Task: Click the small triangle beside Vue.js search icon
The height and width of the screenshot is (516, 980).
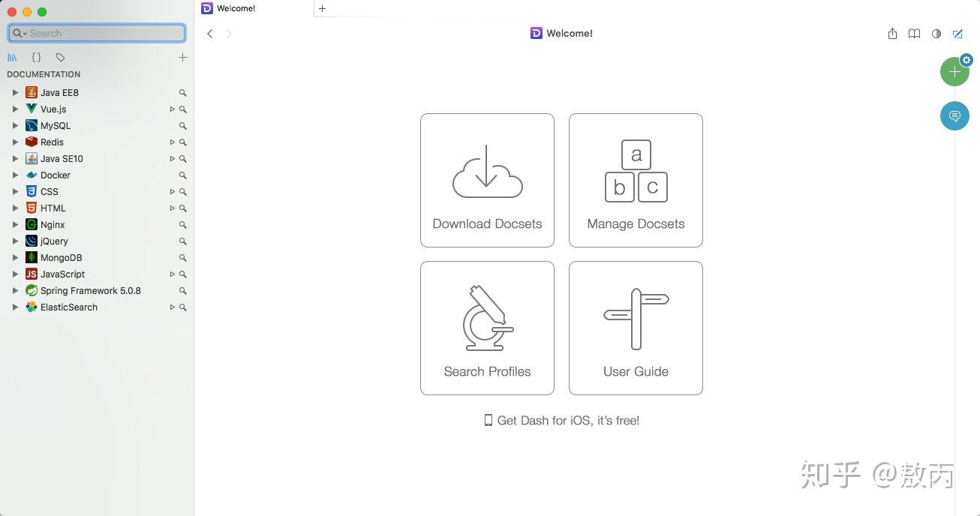Action: (172, 109)
